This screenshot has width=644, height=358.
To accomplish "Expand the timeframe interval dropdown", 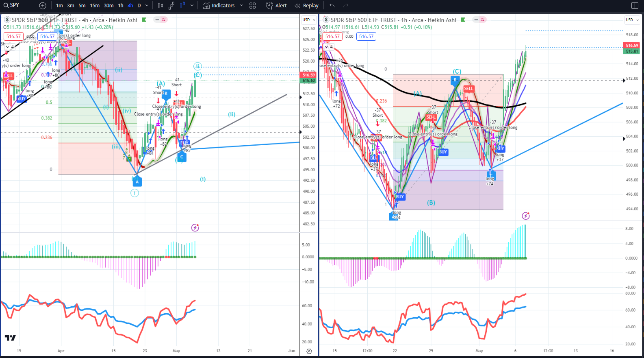I will coord(147,6).
